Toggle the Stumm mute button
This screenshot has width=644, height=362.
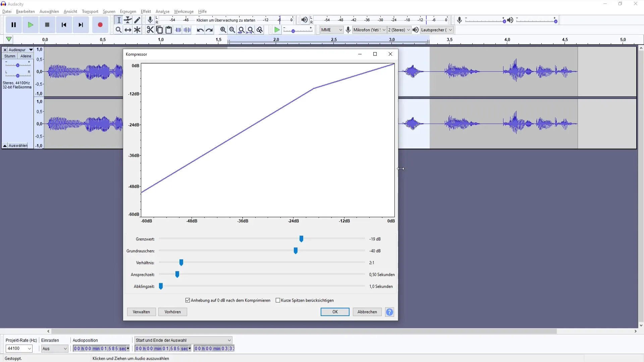pyautogui.click(x=10, y=56)
